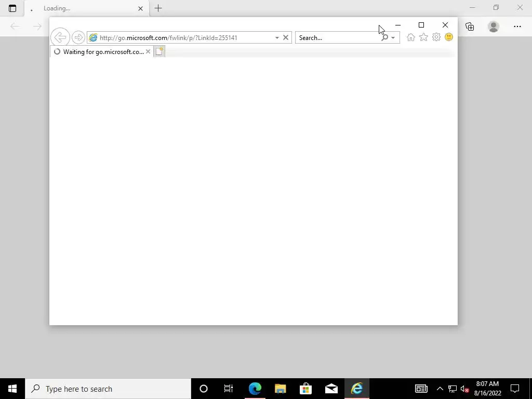
Task: Add a new tab in Edge
Action: pos(158,8)
